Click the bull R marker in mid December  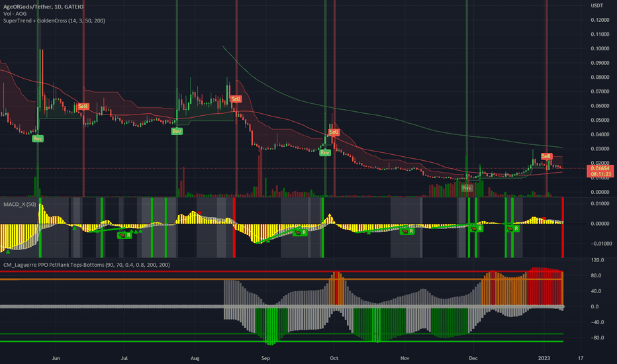pyautogui.click(x=512, y=228)
